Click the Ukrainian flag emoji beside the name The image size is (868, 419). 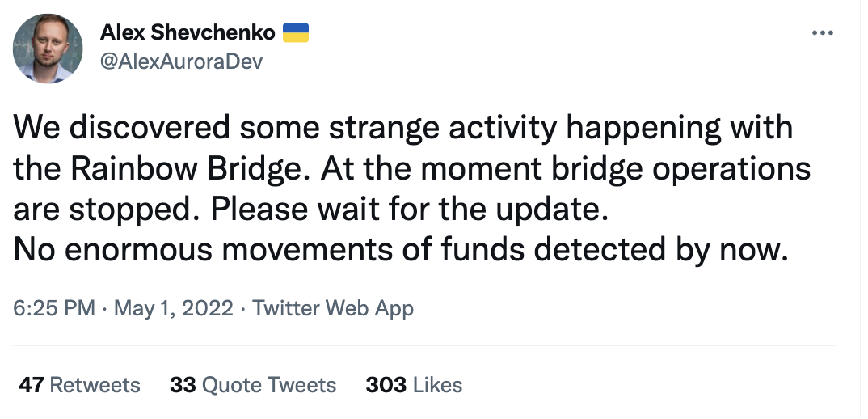coord(296,33)
